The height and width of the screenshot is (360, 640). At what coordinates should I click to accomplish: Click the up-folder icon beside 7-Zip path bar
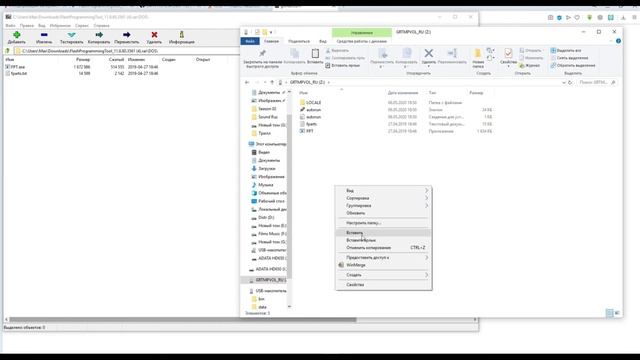7,51
